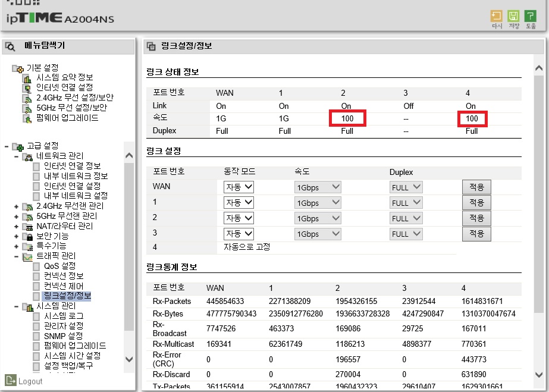Open the WAN 동작 모드 dropdown
The image size is (549, 392).
(239, 187)
